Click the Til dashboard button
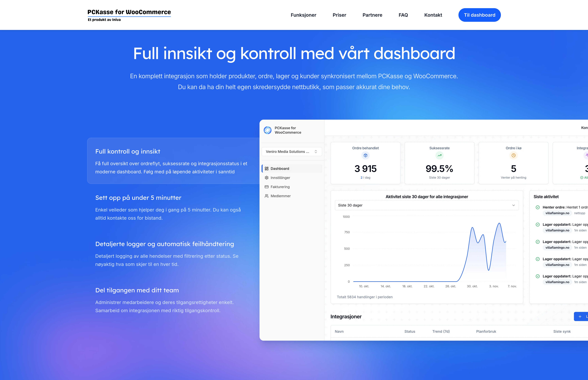This screenshot has width=588, height=380. [479, 15]
